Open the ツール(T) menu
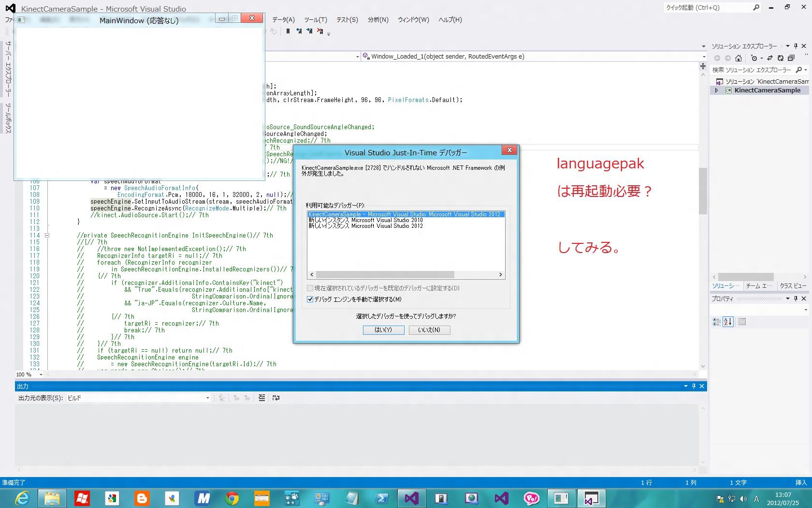This screenshot has width=812, height=508. (x=315, y=20)
